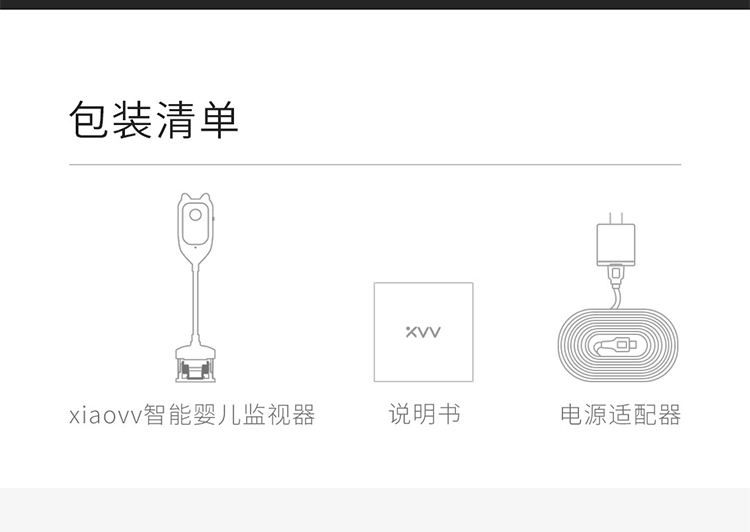This screenshot has height=532, width=750.
Task: Click the adapter's metal prongs
Action: (616, 219)
